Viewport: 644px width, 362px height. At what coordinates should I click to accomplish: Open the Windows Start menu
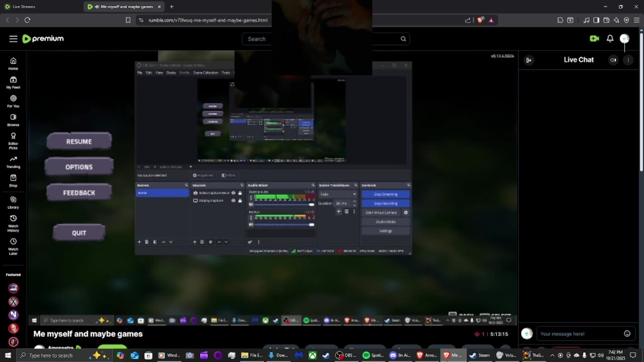click(x=8, y=355)
